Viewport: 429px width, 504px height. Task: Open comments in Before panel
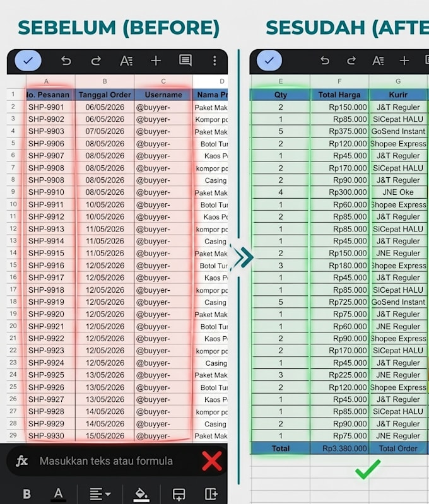click(x=185, y=60)
